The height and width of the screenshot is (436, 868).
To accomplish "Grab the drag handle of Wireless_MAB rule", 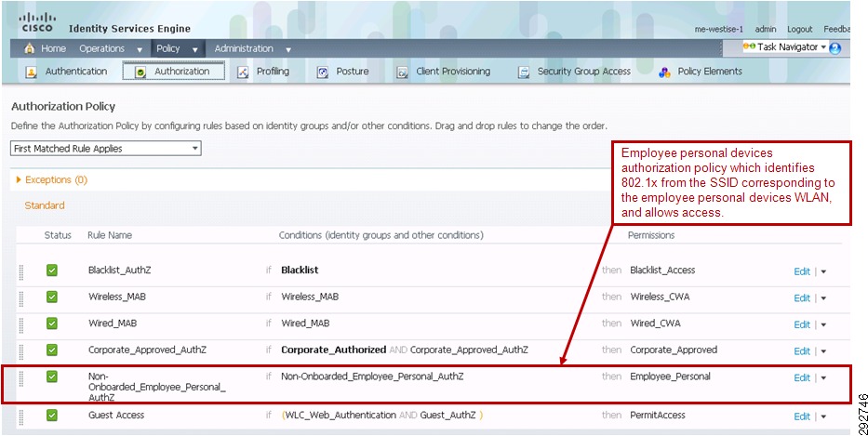I will pos(21,298).
